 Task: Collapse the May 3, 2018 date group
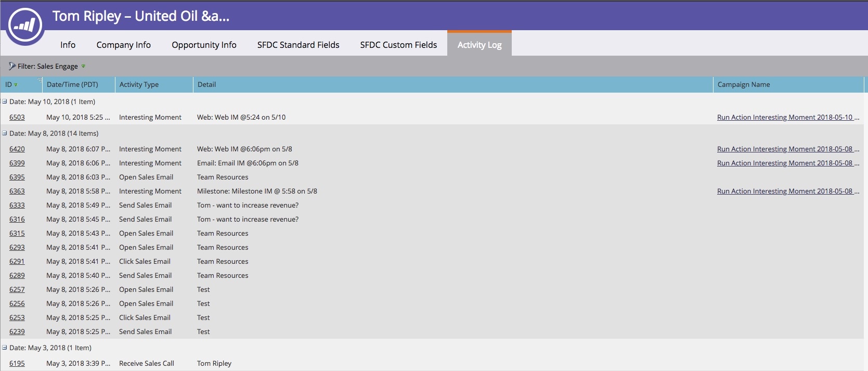(4, 348)
